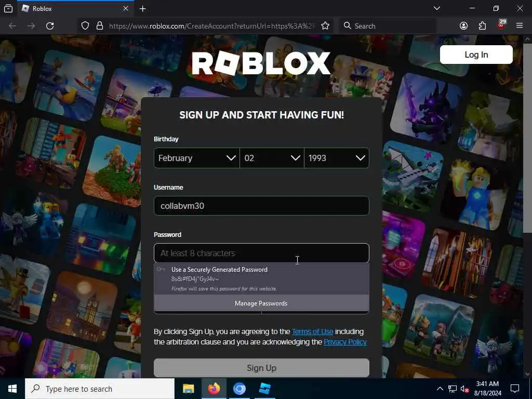
Task: Click the purple dragon game thumbnail
Action: pos(425,108)
